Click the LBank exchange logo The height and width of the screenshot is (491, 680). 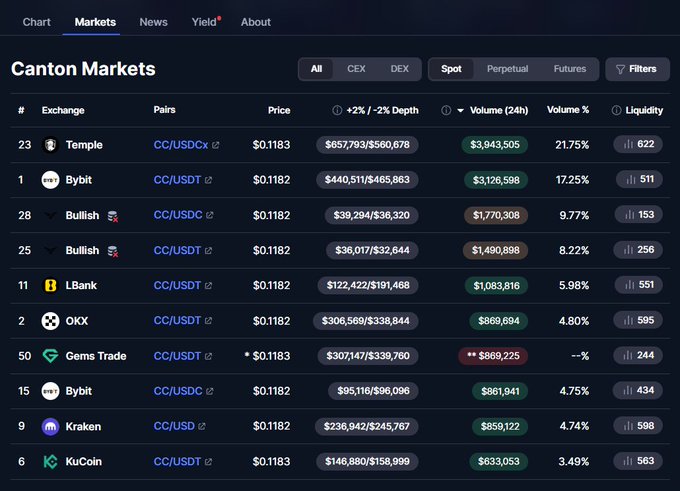[50, 285]
